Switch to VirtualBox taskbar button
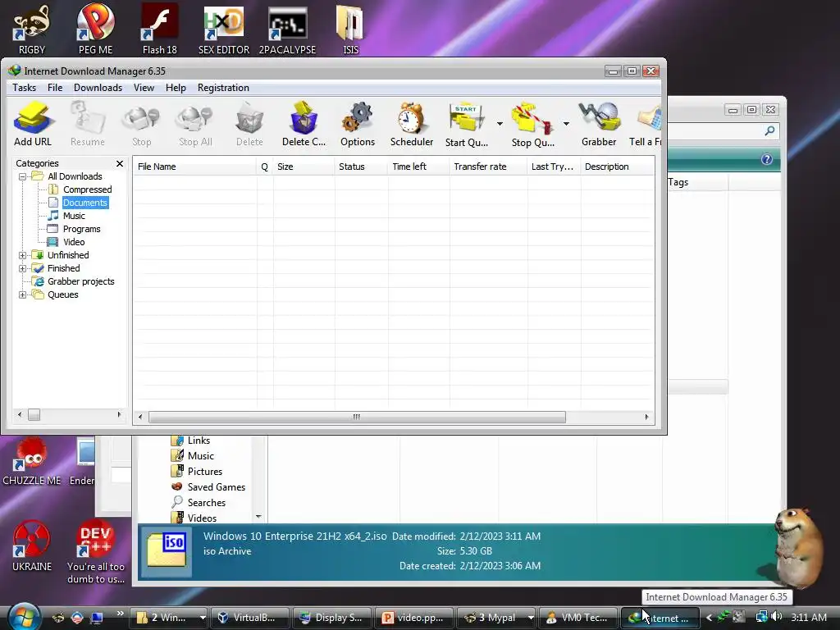 [249, 618]
